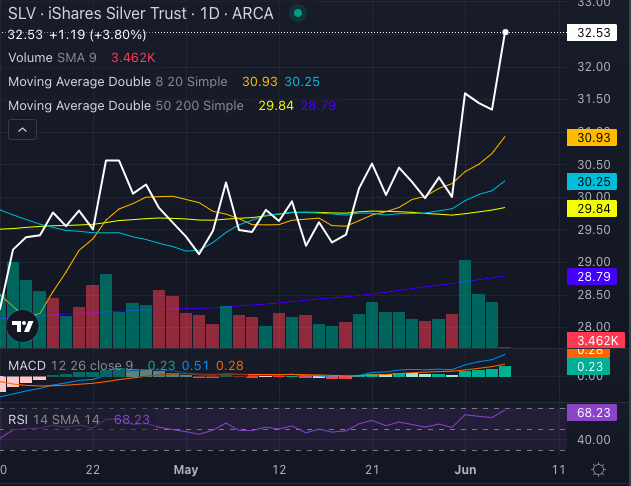The width and height of the screenshot is (631, 486).
Task: Click the 21 date on time axis
Action: (372, 470)
